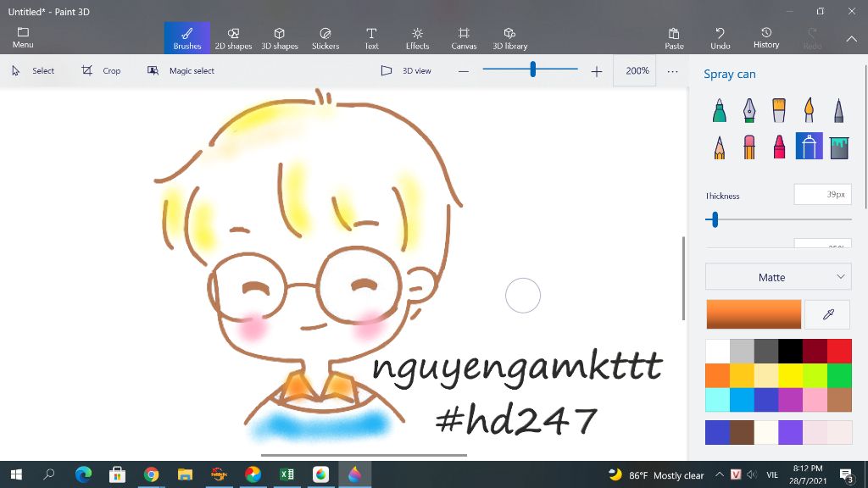Select the Eraser tool
Screen dimensions: 868x488
coord(749,147)
